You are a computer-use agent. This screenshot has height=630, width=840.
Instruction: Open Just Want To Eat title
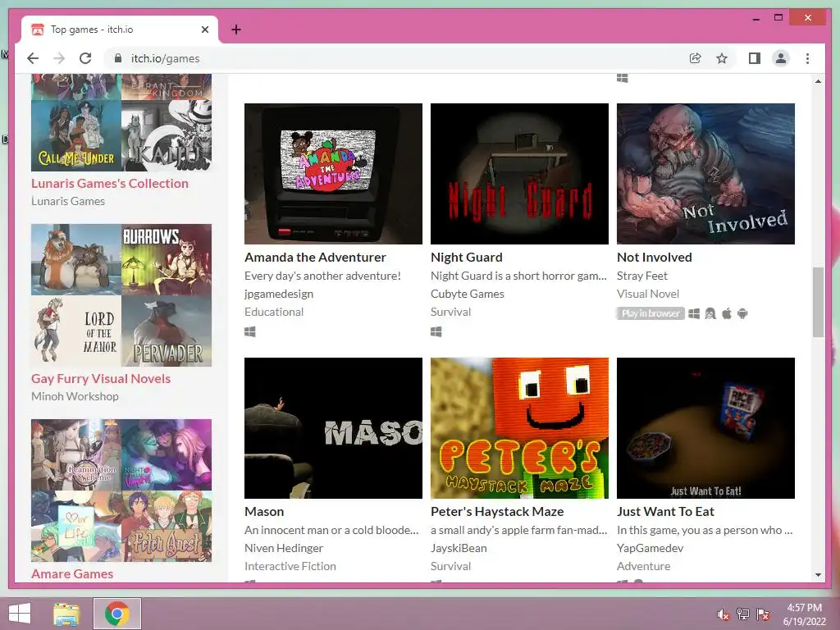665,512
